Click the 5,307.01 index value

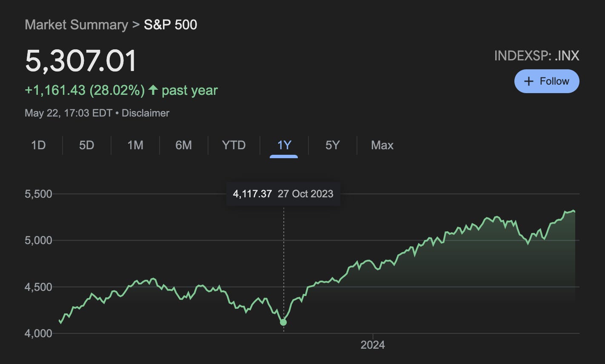[x=81, y=60]
